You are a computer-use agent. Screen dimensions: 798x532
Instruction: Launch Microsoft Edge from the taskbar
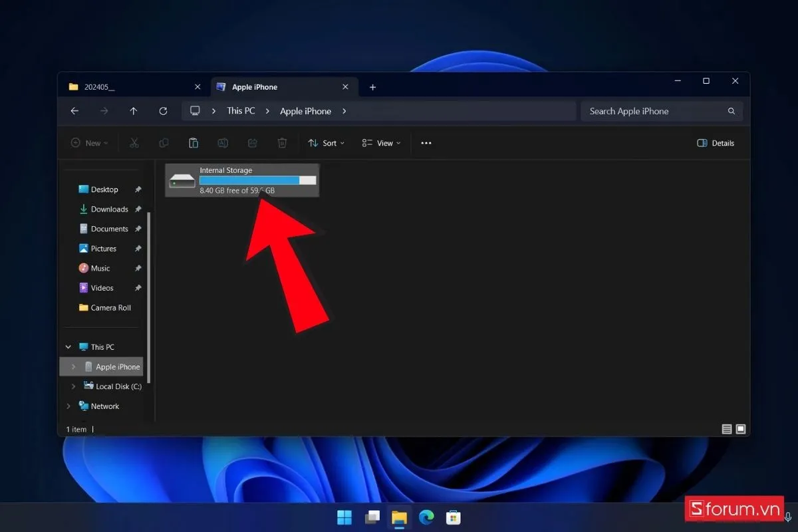(426, 517)
